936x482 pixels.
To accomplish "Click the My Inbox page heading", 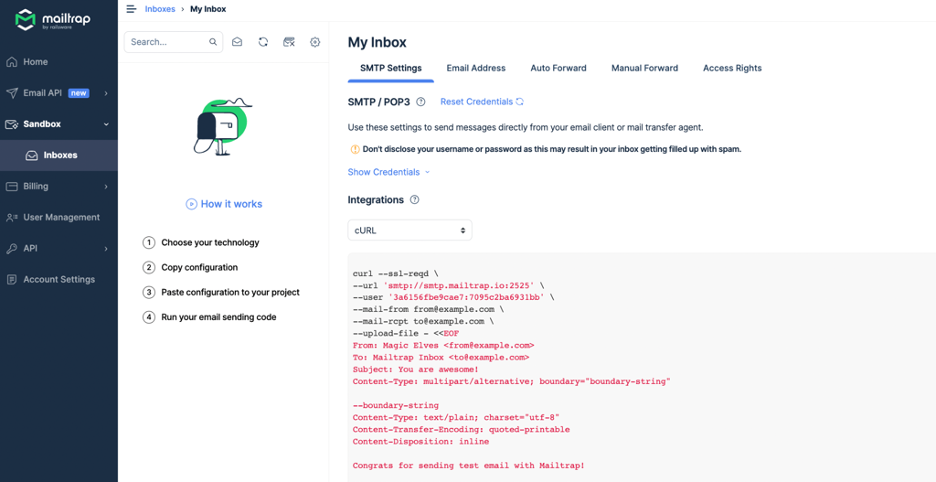I will click(377, 42).
